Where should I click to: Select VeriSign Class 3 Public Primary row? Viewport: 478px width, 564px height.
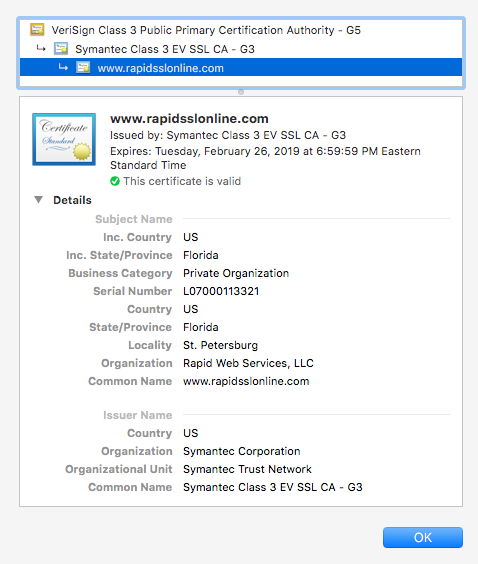tap(241, 30)
